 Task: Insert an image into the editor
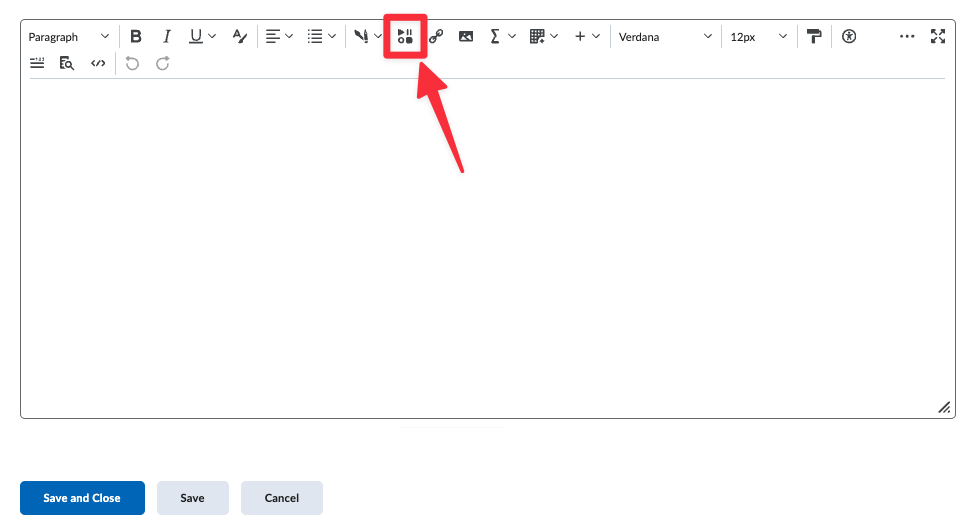[466, 37]
